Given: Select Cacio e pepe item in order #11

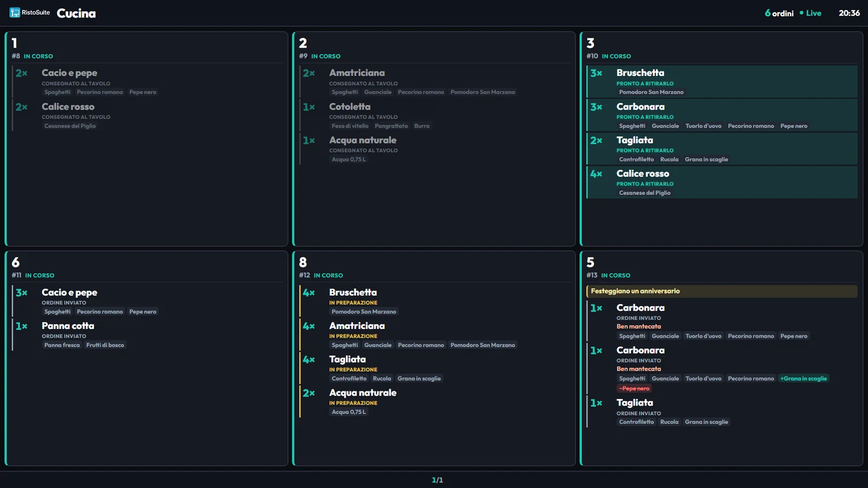Looking at the screenshot, I should (x=148, y=301).
